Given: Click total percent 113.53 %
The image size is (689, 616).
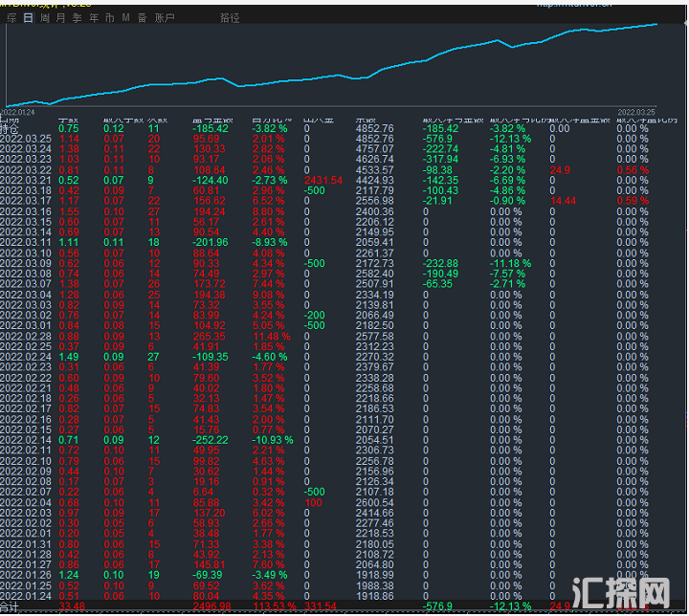Looking at the screenshot, I should click(x=275, y=606).
